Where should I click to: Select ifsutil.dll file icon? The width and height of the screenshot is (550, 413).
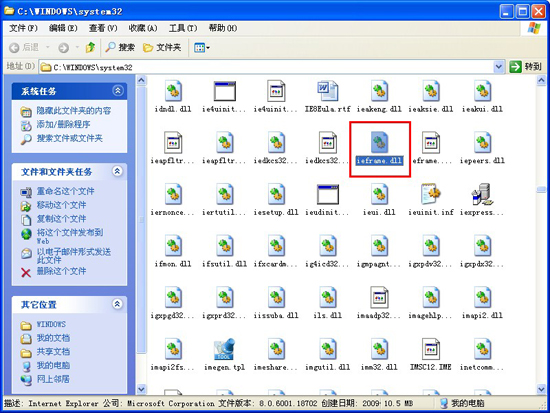225,246
